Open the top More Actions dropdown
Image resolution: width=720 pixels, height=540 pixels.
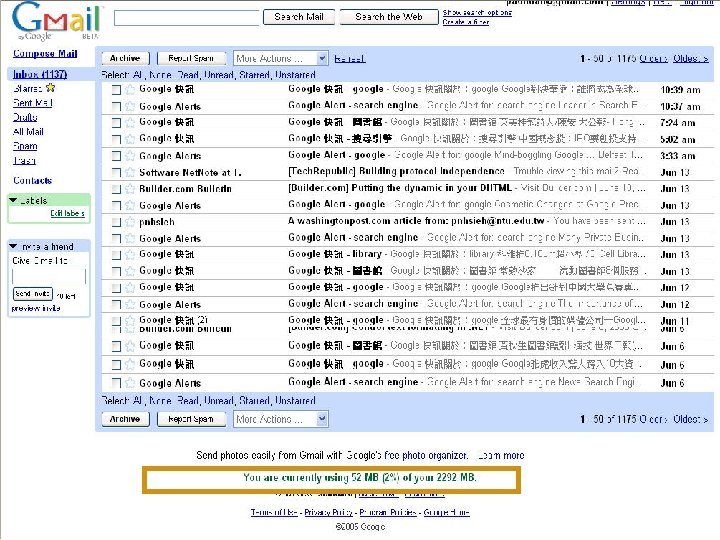[x=281, y=59]
